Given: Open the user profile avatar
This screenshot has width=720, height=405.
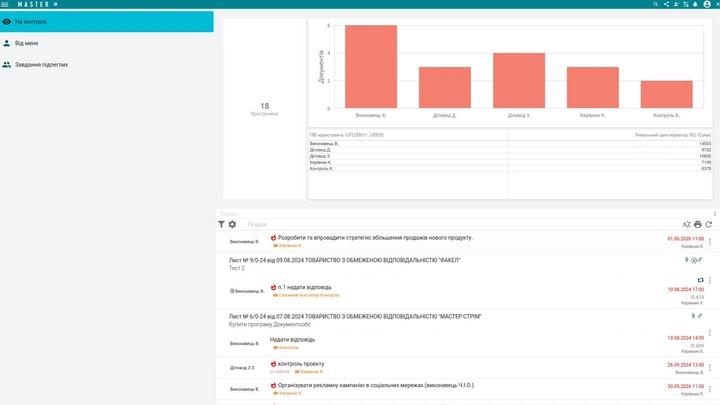Looking at the screenshot, I should click(x=707, y=4).
